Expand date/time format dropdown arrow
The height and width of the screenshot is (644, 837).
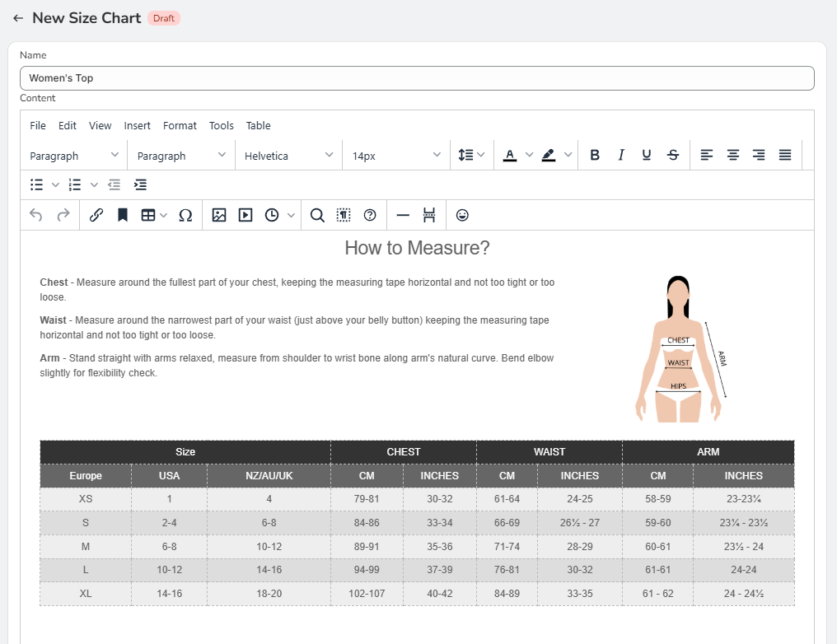(x=291, y=215)
